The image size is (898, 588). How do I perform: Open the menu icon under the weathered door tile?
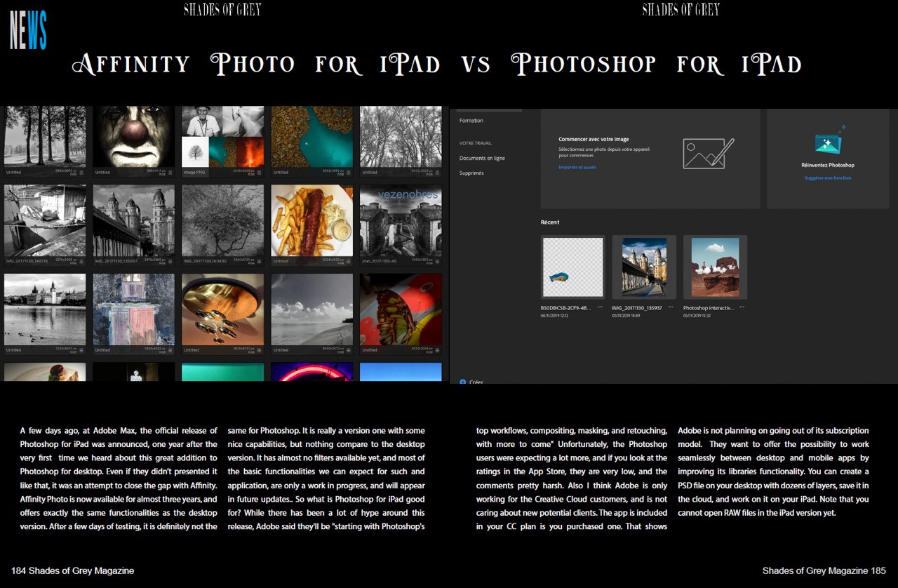click(x=170, y=349)
